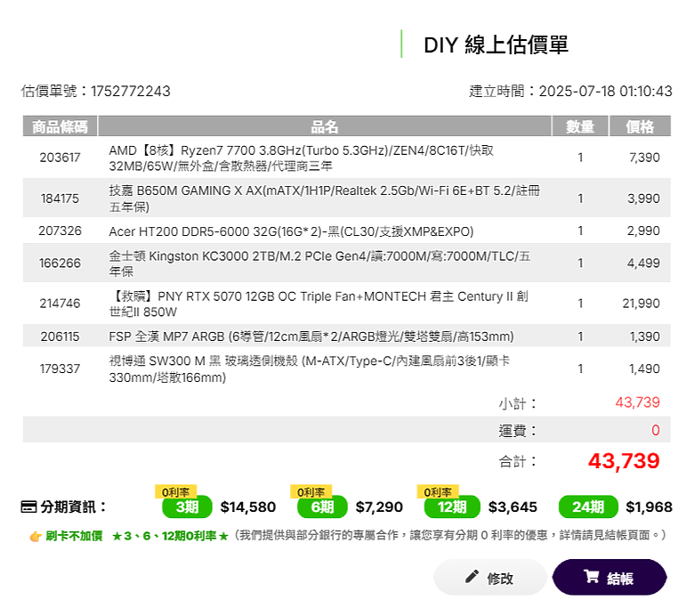Click the 技嘉 B650M GAMING X AX product name
This screenshot has width=694, height=616.
[324, 199]
